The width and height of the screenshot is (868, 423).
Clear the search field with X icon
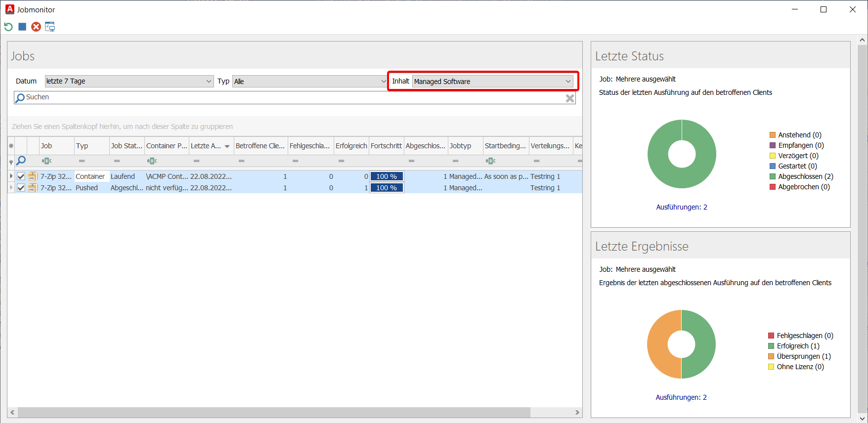pos(570,98)
